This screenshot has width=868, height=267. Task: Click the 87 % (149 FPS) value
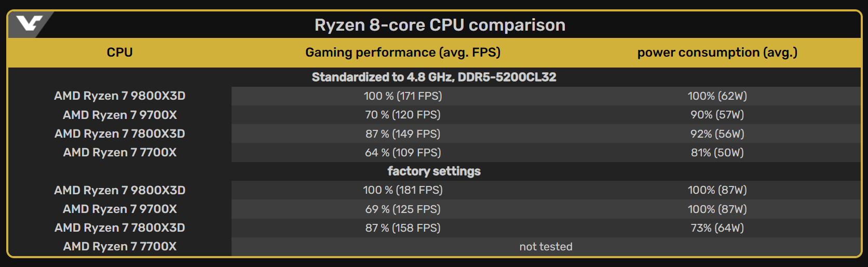click(403, 134)
